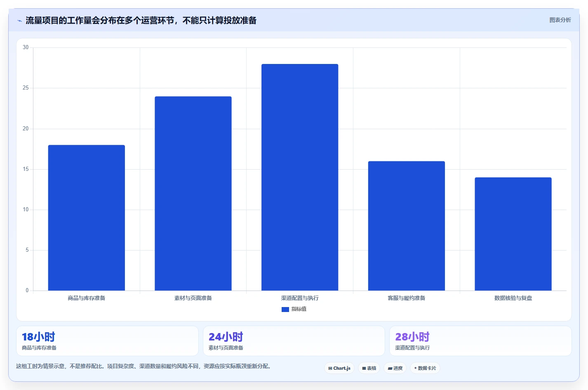Click the y-axis value 20
The height and width of the screenshot is (390, 588).
click(26, 129)
